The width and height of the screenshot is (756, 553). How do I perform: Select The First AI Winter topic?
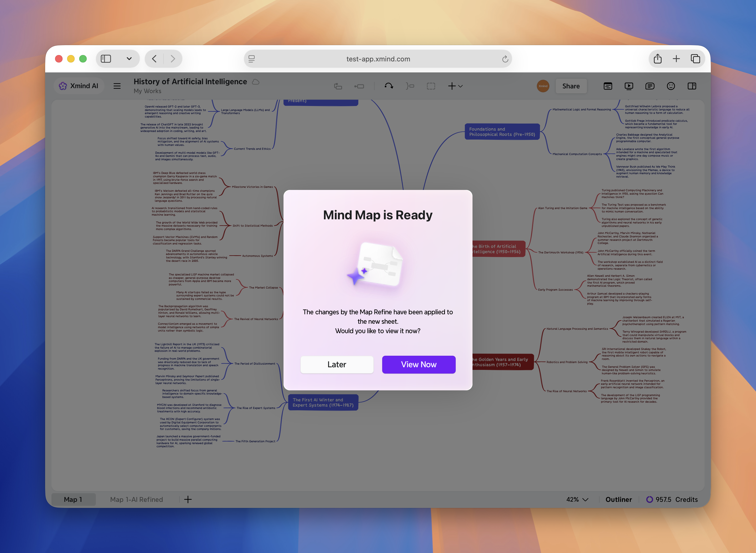click(323, 402)
